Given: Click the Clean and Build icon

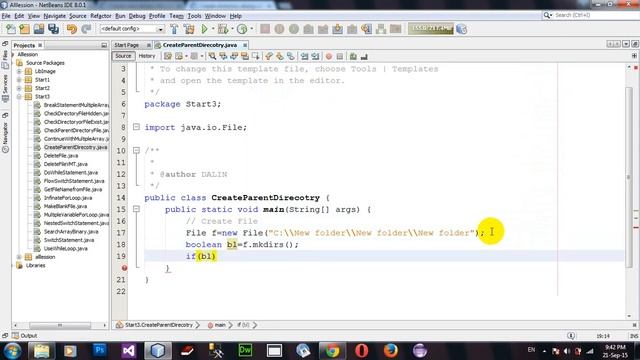Looking at the screenshot, I should click(189, 29).
